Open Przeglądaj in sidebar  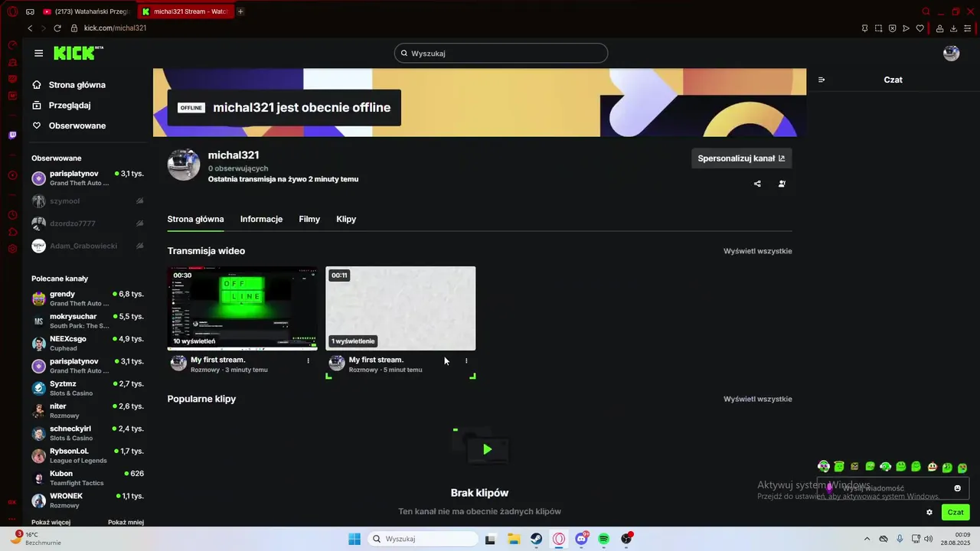pos(62,106)
